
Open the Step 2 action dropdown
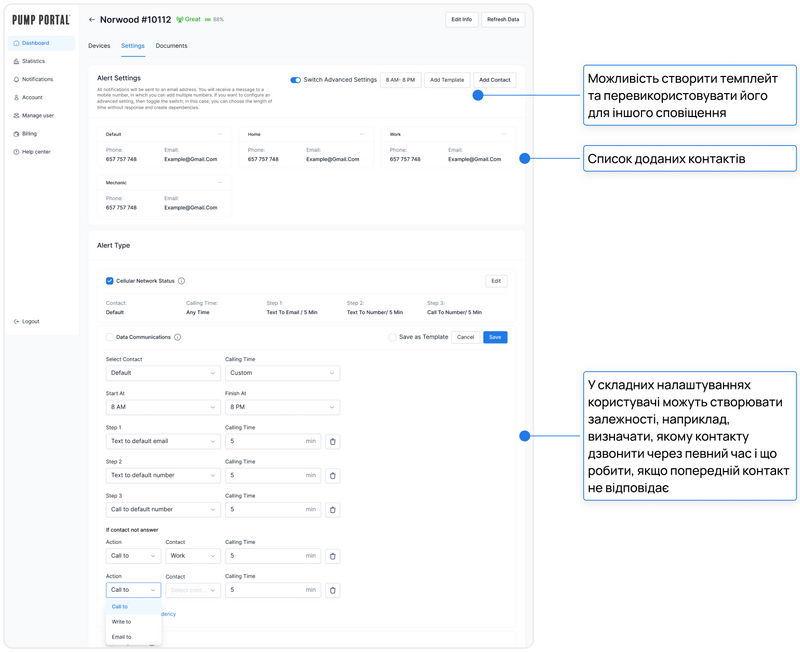163,475
